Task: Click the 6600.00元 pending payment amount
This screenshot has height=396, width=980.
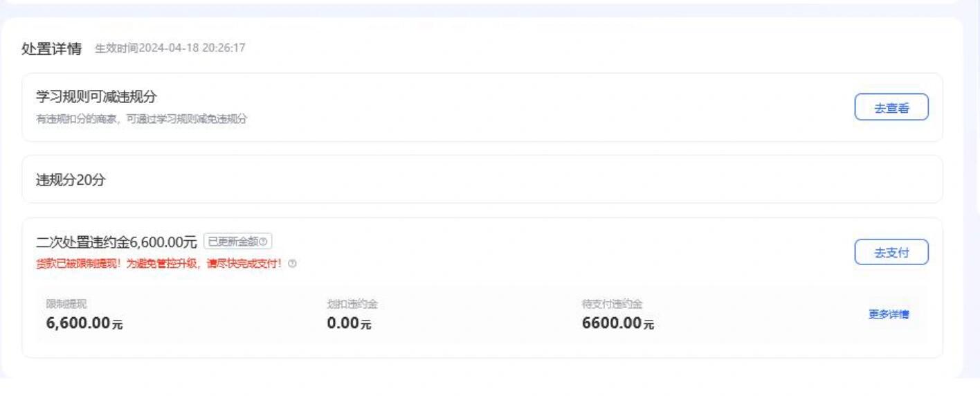Action: tap(618, 323)
